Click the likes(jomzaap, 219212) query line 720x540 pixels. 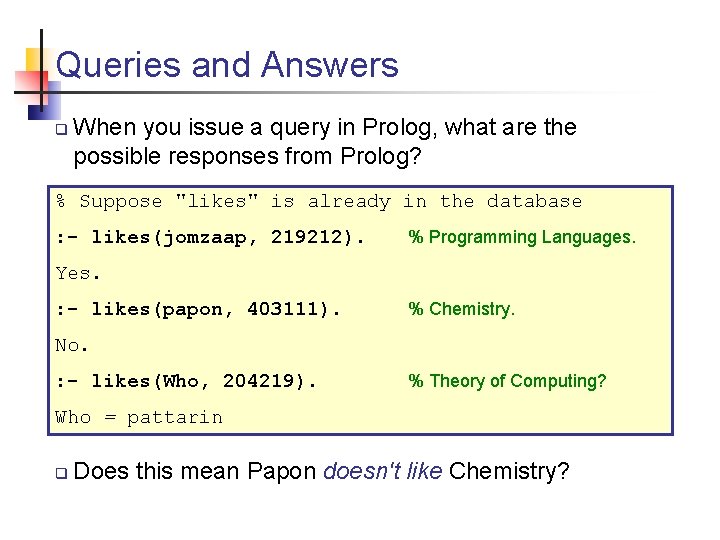tap(210, 237)
